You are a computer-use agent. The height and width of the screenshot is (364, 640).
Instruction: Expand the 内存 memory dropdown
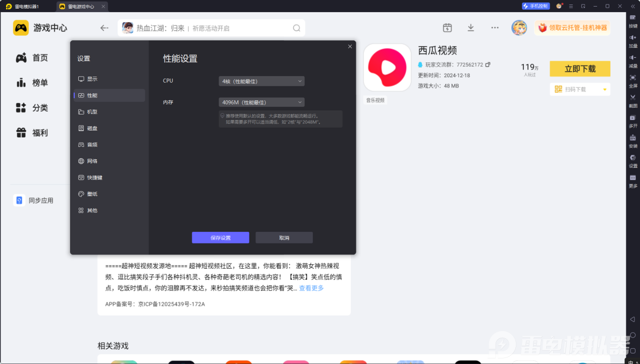(x=261, y=102)
